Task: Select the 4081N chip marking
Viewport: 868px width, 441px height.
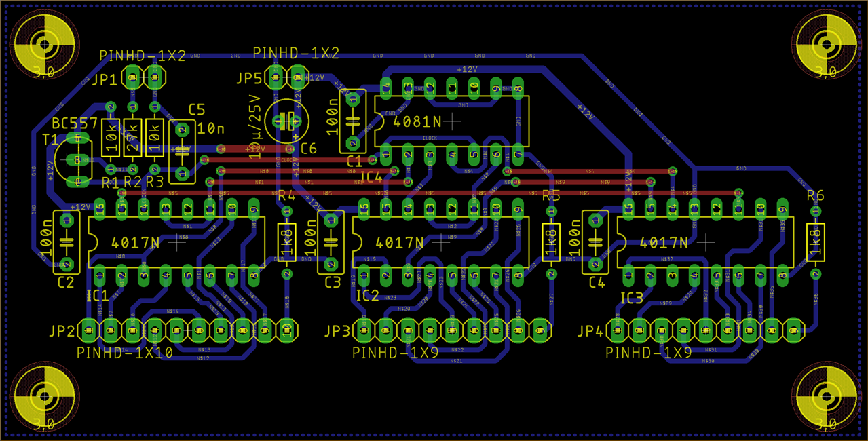Action: (x=417, y=121)
